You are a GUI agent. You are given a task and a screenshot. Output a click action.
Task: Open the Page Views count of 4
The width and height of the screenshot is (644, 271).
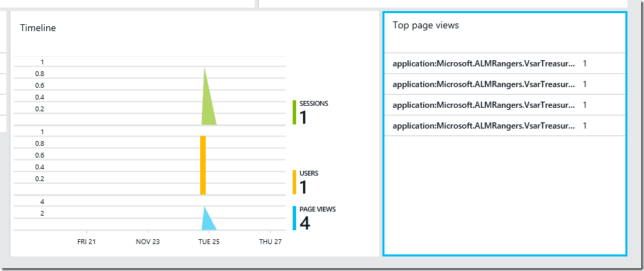click(x=305, y=223)
